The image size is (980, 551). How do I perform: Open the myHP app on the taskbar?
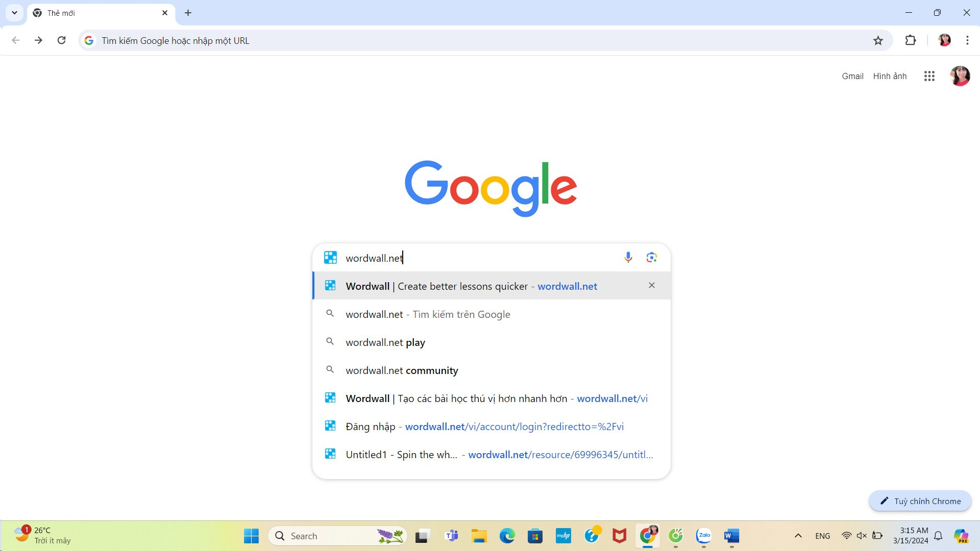pos(563,536)
